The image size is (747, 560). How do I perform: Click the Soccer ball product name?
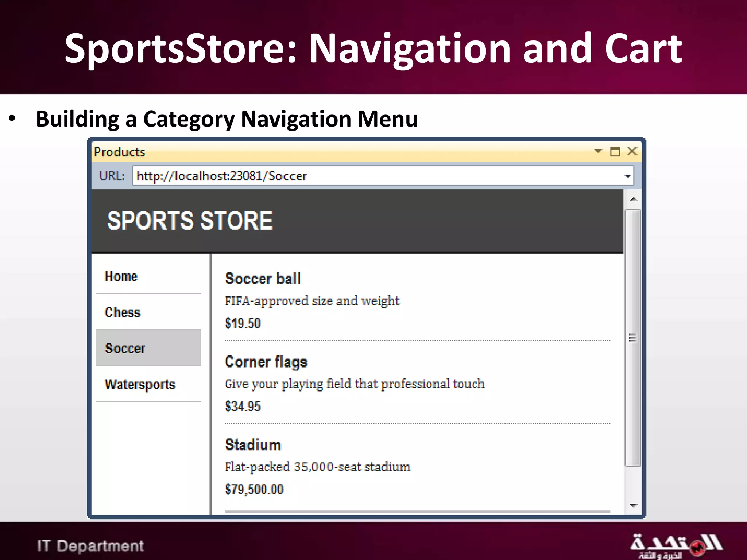pyautogui.click(x=263, y=279)
